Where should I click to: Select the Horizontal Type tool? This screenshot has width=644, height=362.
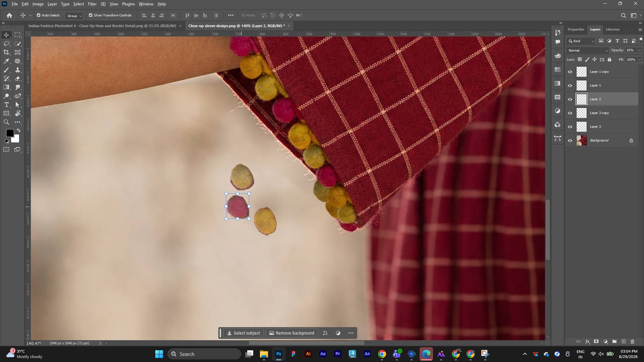point(6,105)
